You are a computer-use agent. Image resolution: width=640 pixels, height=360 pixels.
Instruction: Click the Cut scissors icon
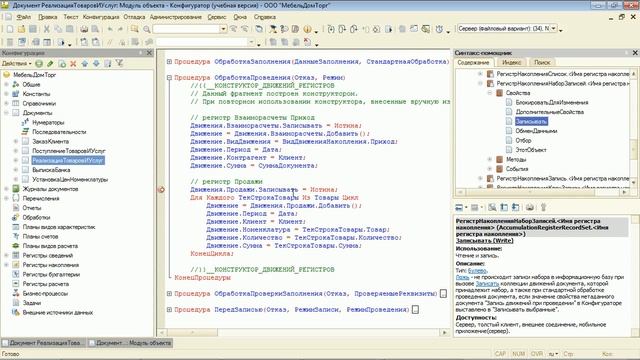(46, 29)
